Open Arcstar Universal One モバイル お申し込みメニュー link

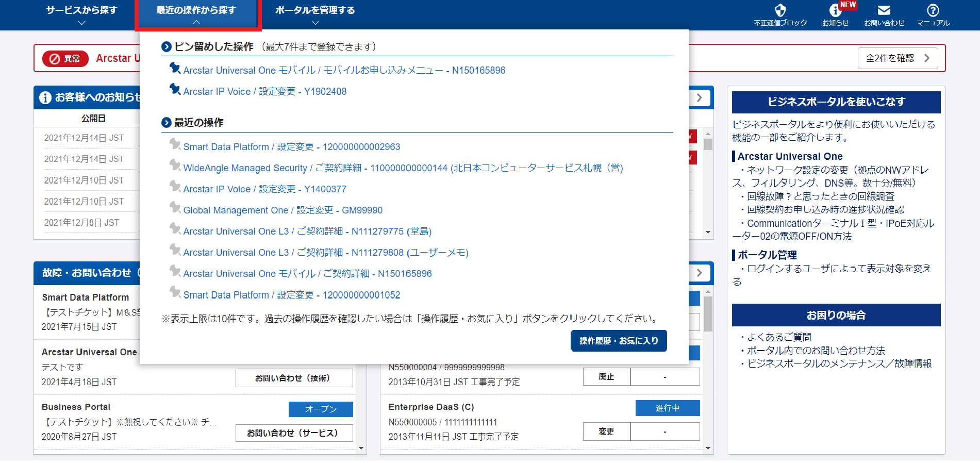(344, 70)
